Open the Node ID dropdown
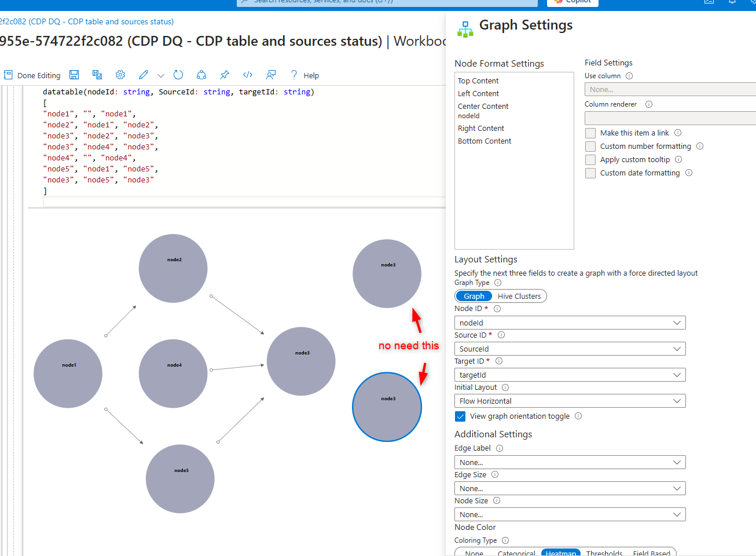756x556 pixels. 570,323
